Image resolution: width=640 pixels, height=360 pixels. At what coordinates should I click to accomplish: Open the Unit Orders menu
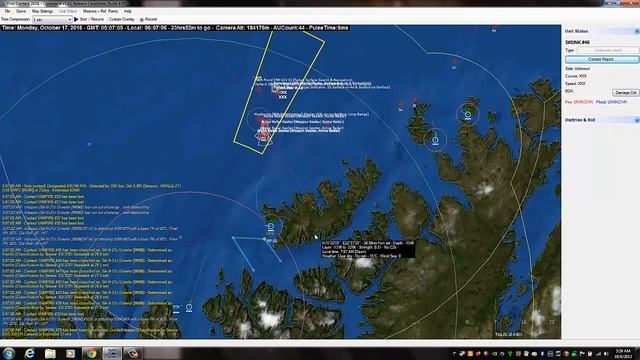tap(68, 11)
